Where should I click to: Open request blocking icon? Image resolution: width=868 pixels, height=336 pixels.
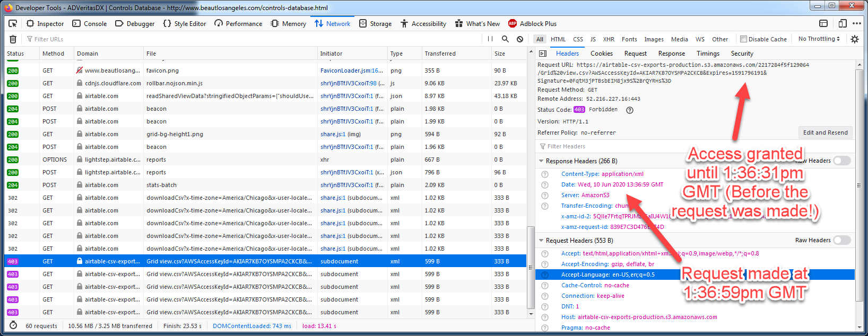point(520,39)
